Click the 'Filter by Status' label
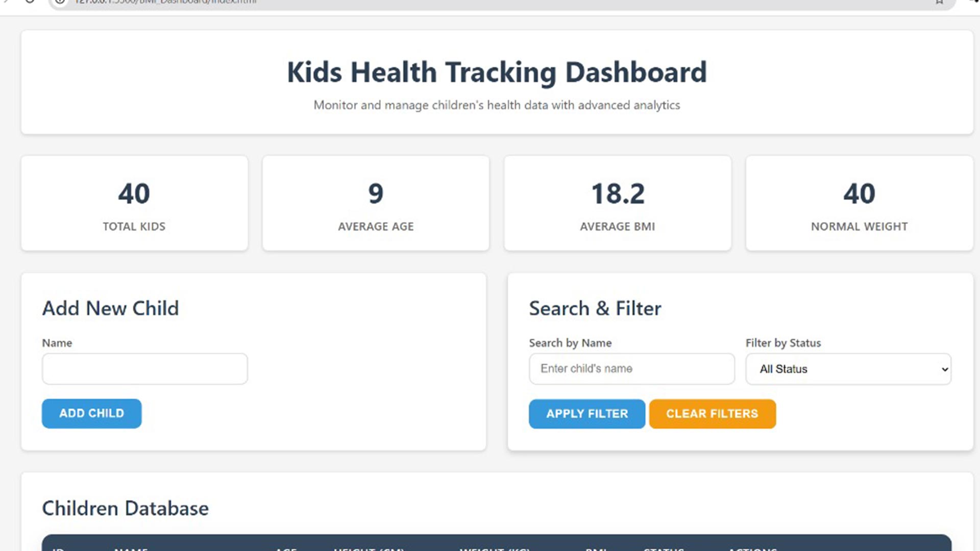The height and width of the screenshot is (551, 980). click(783, 343)
